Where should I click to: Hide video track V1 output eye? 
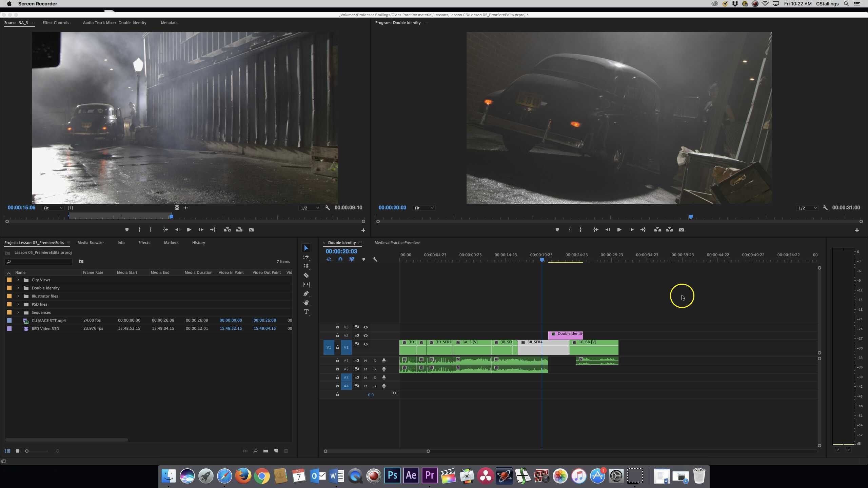[366, 344]
